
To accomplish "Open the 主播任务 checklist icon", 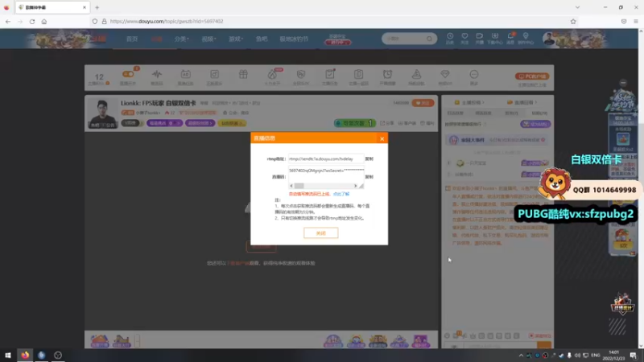I will (330, 74).
